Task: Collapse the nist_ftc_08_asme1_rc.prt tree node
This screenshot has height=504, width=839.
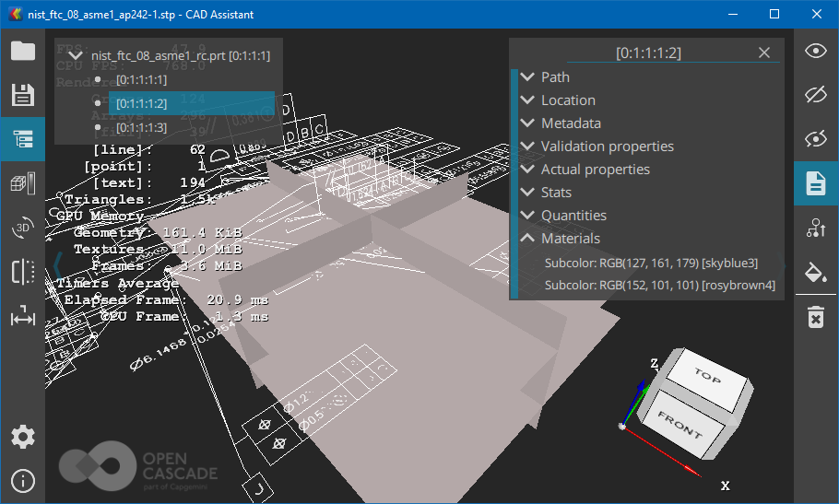Action: [x=76, y=56]
